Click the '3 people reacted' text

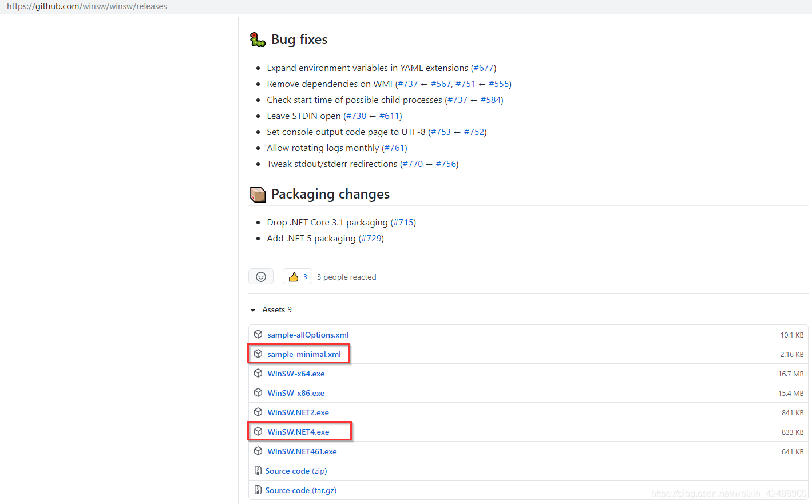click(x=346, y=277)
